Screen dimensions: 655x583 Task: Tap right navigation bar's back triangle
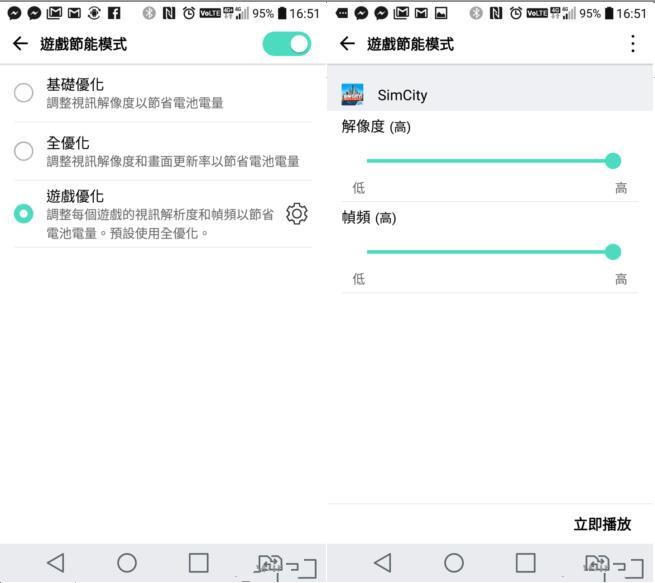click(x=383, y=563)
